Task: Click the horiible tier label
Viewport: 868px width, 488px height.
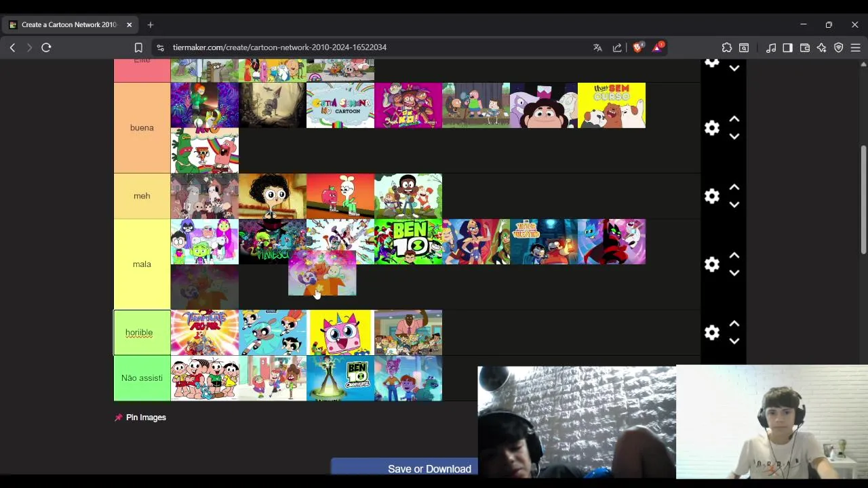Action: [142, 333]
